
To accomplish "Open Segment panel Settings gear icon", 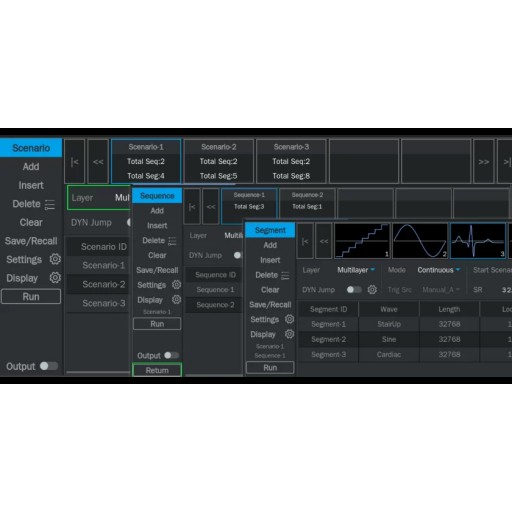I will click(x=289, y=319).
